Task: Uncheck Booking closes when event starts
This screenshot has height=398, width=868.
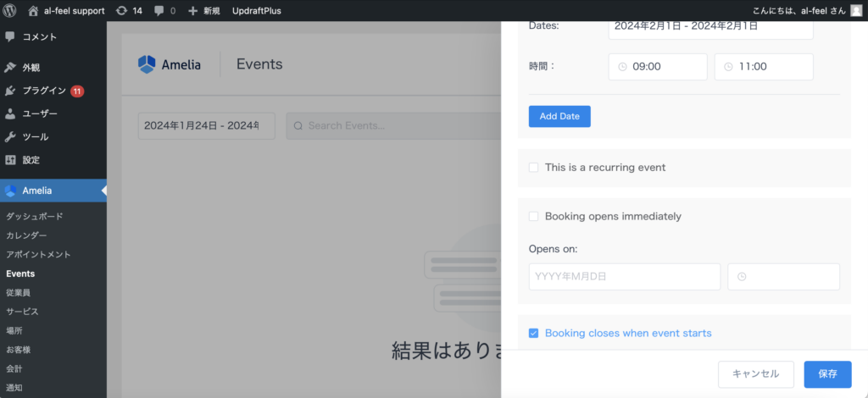Action: (534, 333)
